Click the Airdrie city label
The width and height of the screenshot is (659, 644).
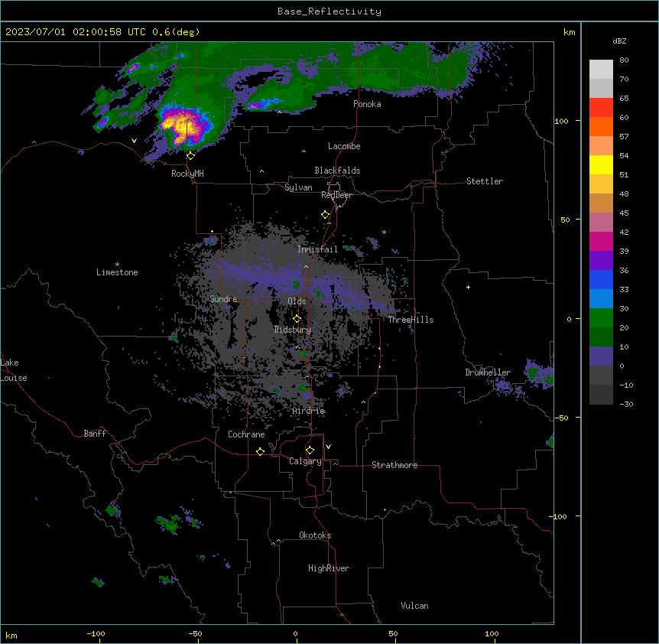coord(309,411)
